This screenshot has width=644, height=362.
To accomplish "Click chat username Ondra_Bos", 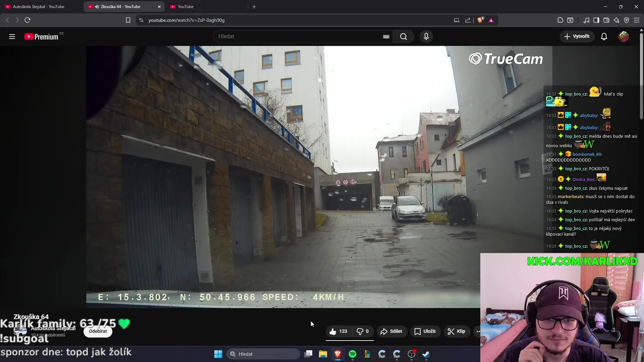I will (584, 179).
